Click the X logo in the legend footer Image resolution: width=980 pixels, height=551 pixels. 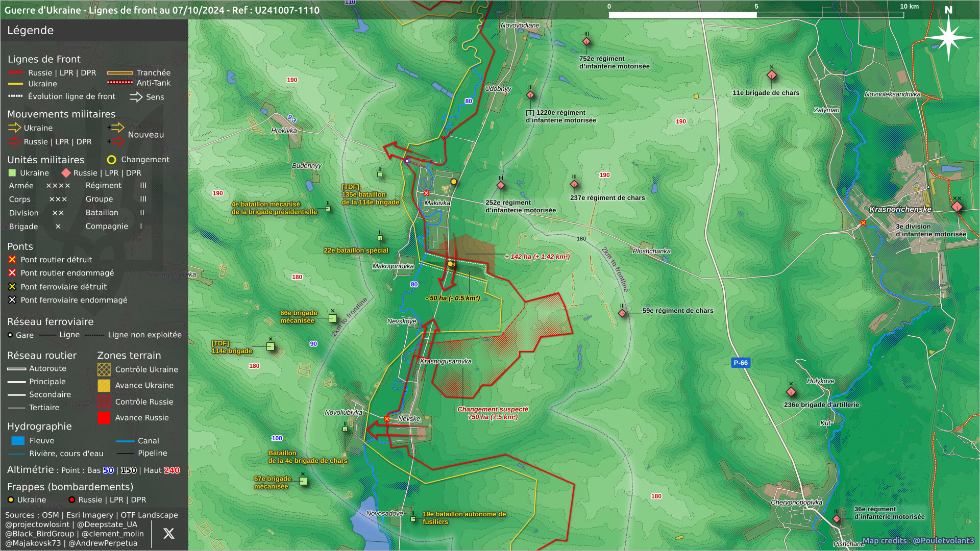tap(169, 534)
